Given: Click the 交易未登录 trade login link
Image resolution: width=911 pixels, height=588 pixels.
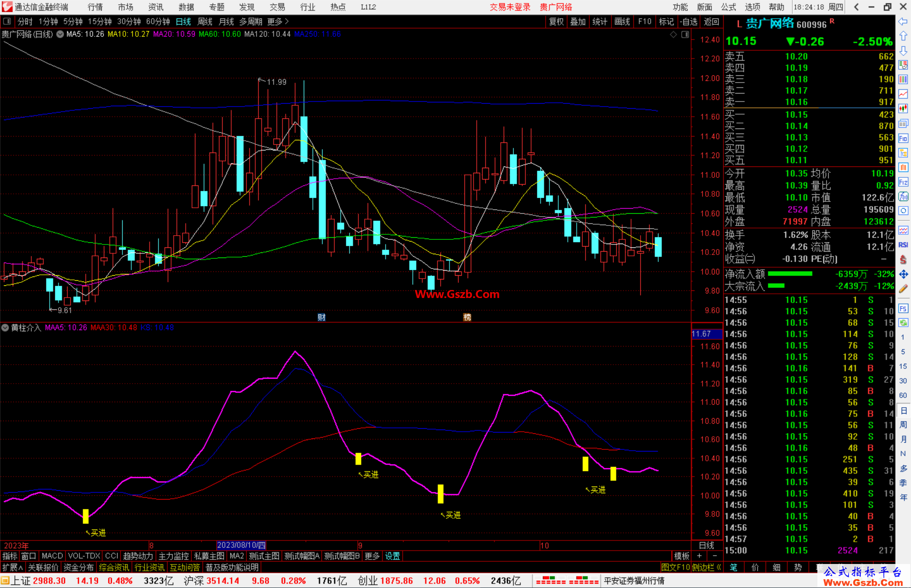Looking at the screenshot, I should [510, 7].
